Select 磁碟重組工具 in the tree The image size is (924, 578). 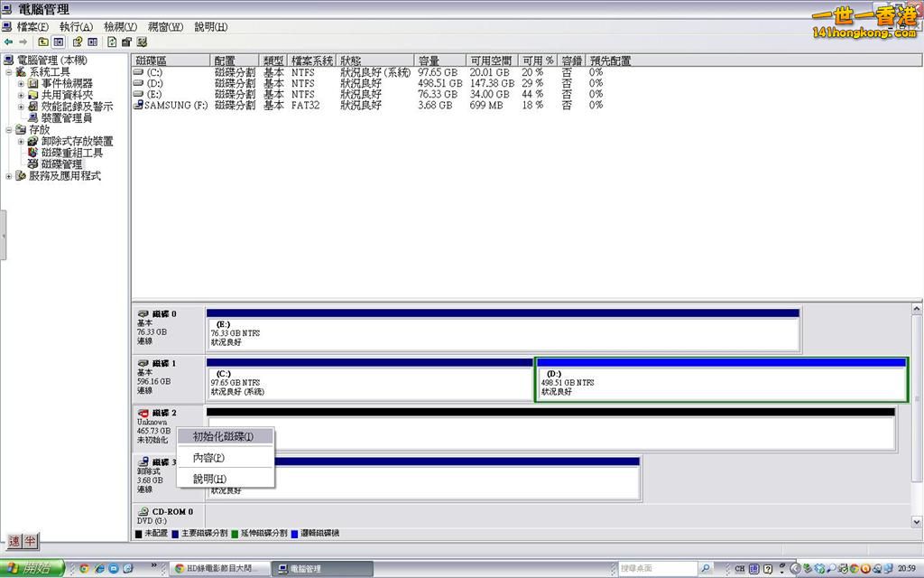[71, 153]
